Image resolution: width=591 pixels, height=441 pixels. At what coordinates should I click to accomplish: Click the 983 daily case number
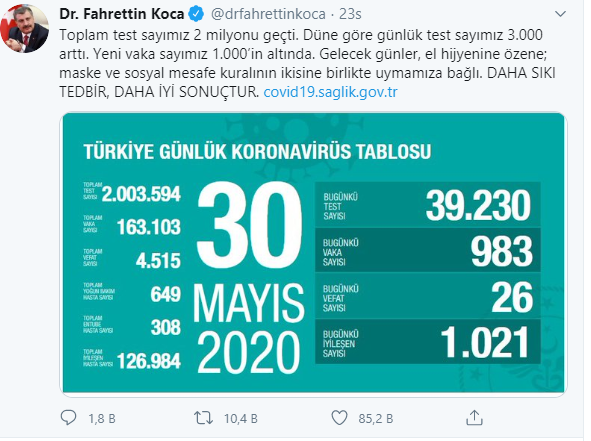[x=502, y=251]
